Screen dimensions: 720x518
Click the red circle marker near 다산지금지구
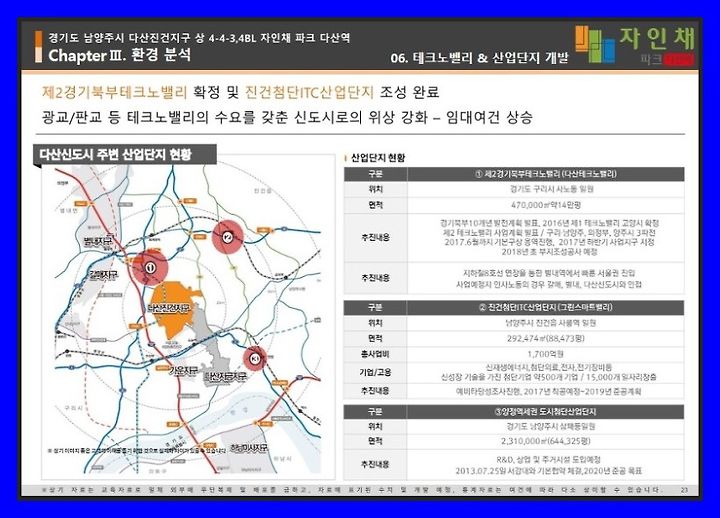point(255,358)
